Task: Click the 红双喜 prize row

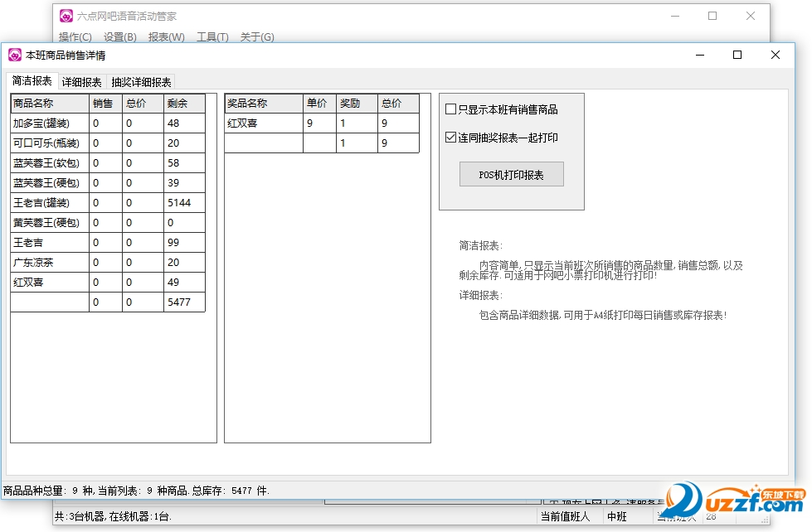Action: 322,123
